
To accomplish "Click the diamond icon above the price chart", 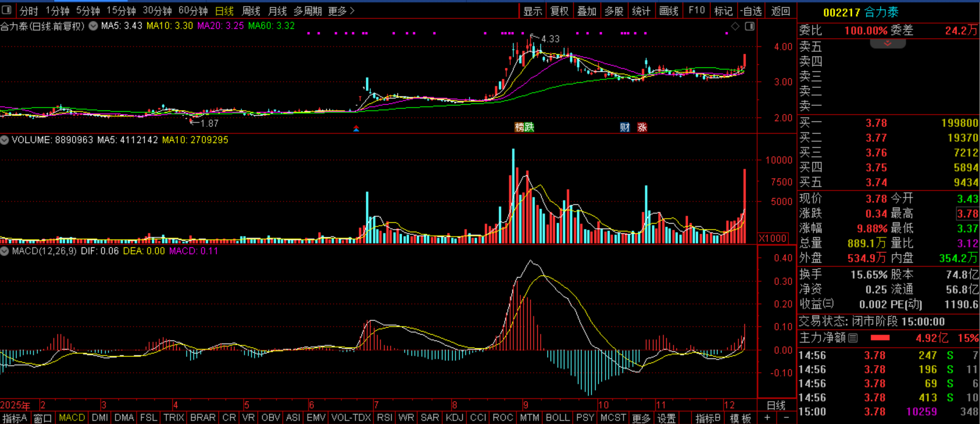I will (x=735, y=26).
